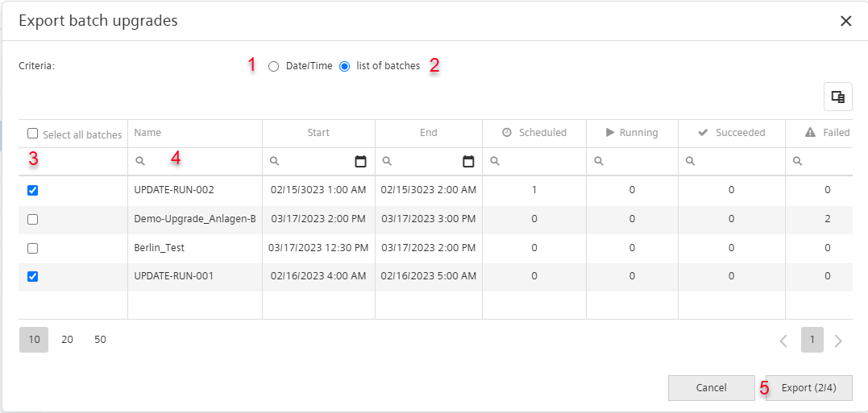
Task: Select the Date/Time criteria radio button
Action: (x=273, y=66)
